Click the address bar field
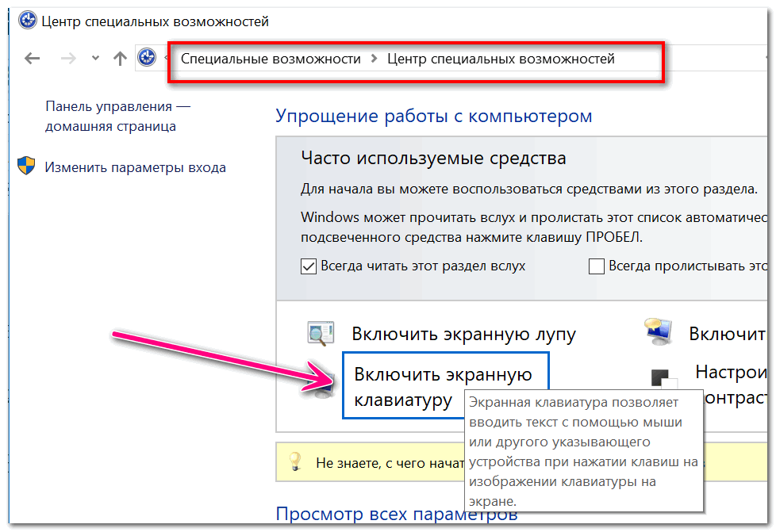776x532 pixels. [x=451, y=59]
